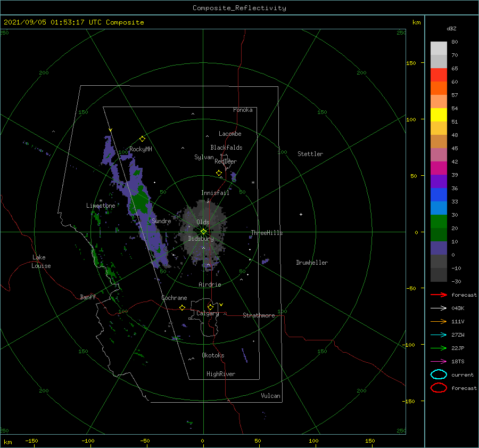Click the Composite_Reflectivity title

[x=240, y=8]
